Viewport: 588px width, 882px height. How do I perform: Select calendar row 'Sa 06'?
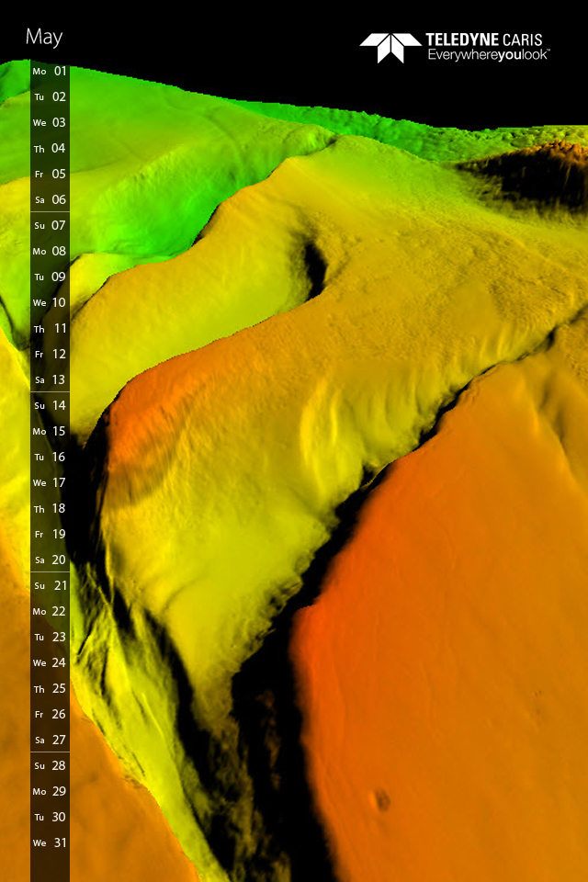51,199
